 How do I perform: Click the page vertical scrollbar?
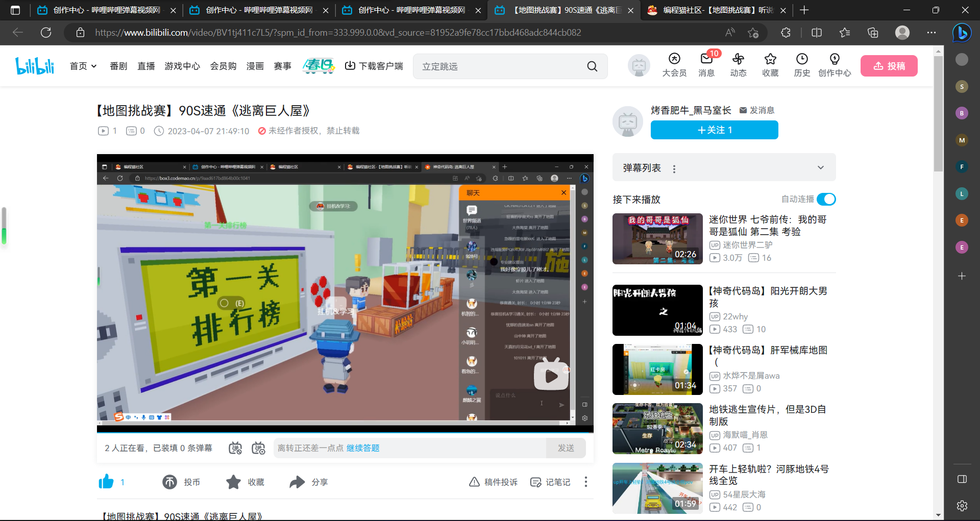point(938,114)
